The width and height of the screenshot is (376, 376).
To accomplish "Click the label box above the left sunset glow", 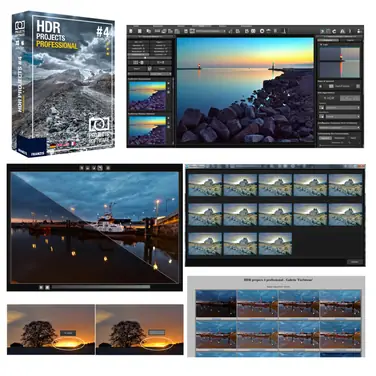I will tap(69, 333).
